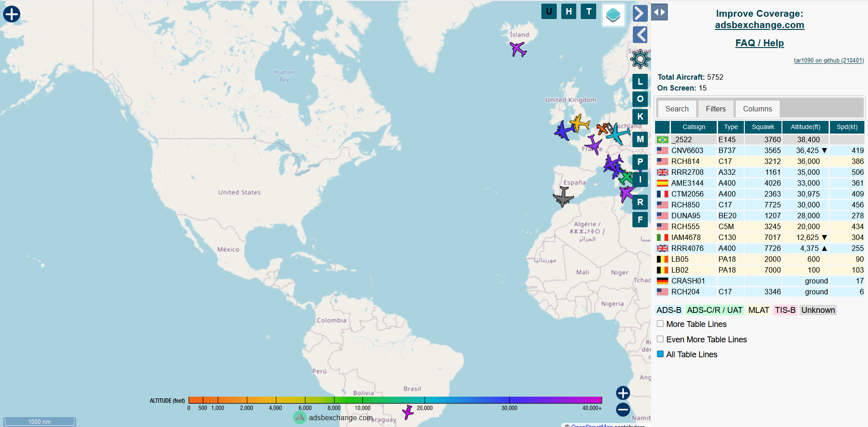Sort table by Spd(kt) column
This screenshot has height=427, width=868.
[847, 127]
